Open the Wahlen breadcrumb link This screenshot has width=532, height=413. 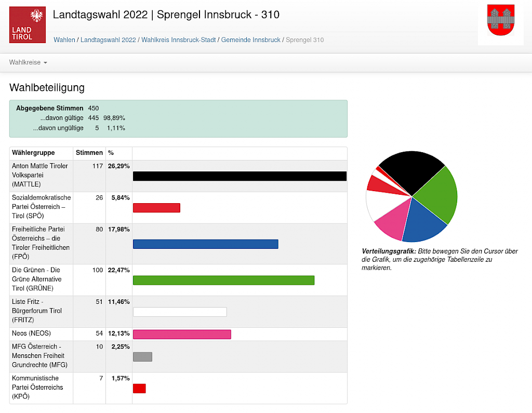[64, 39]
